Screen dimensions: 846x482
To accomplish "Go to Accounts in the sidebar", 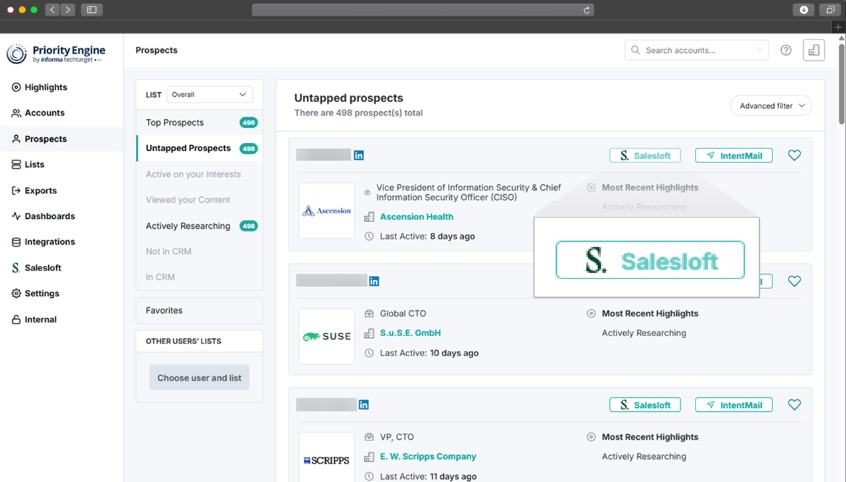I will pos(38,113).
